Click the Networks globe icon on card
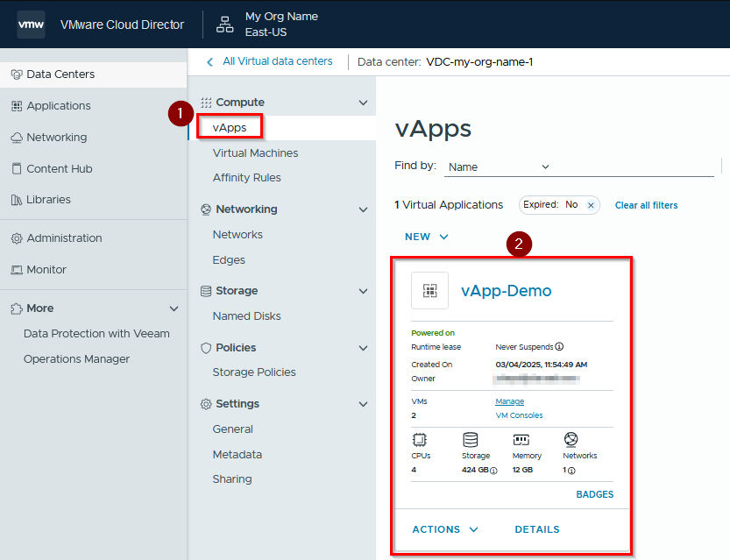730x560 pixels. [571, 439]
